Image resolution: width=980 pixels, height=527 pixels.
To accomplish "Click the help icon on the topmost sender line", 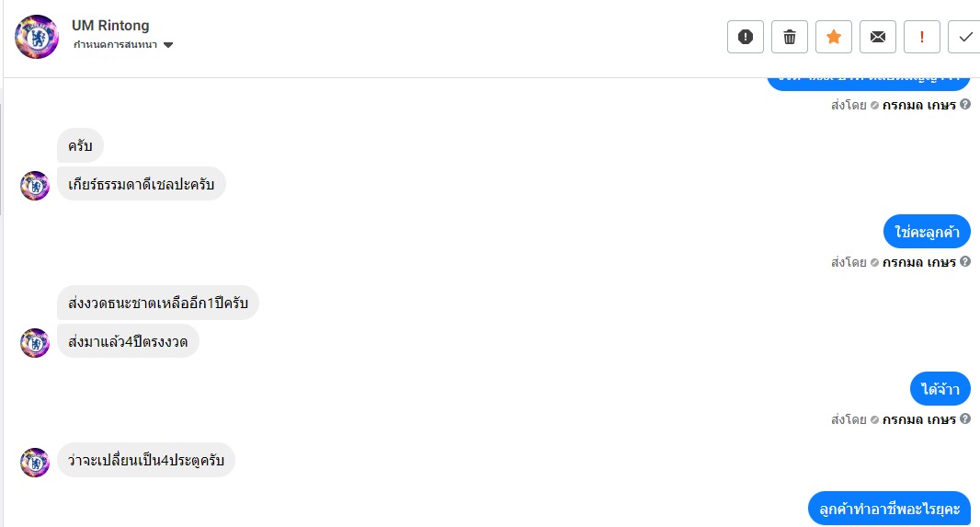I will click(x=965, y=105).
